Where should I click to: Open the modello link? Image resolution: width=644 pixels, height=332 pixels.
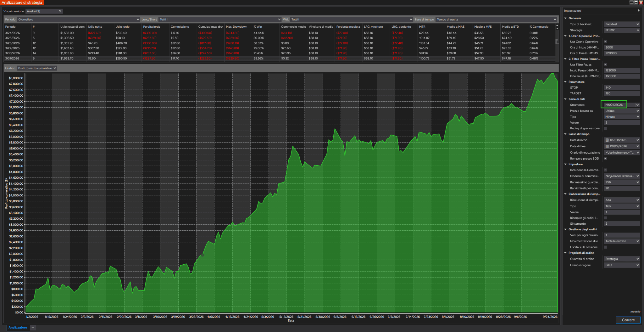pyautogui.click(x=635, y=312)
